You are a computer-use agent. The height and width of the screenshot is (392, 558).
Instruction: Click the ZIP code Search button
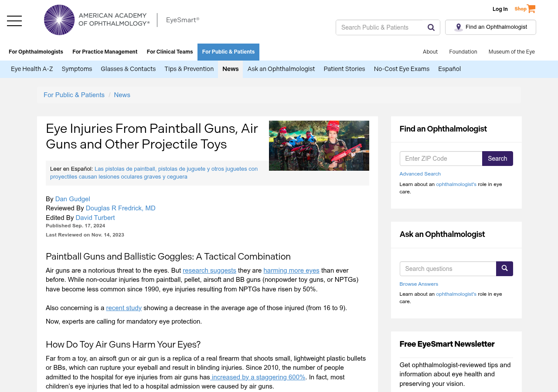[x=497, y=159]
